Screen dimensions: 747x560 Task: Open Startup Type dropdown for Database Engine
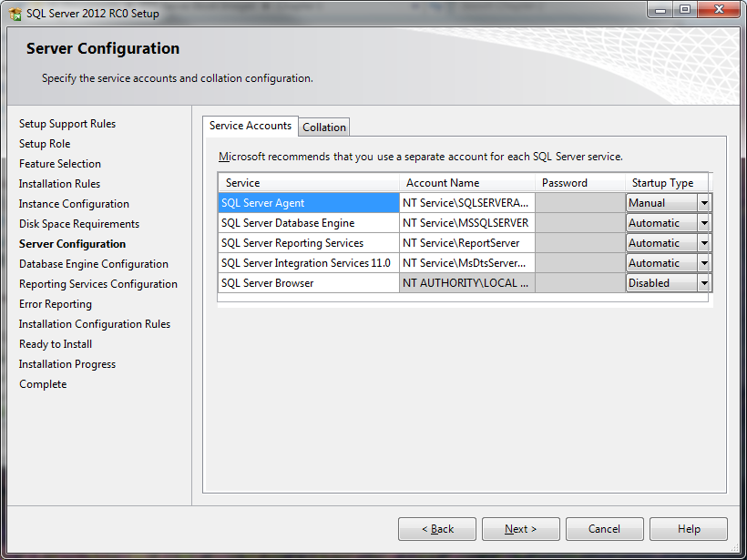click(x=703, y=223)
